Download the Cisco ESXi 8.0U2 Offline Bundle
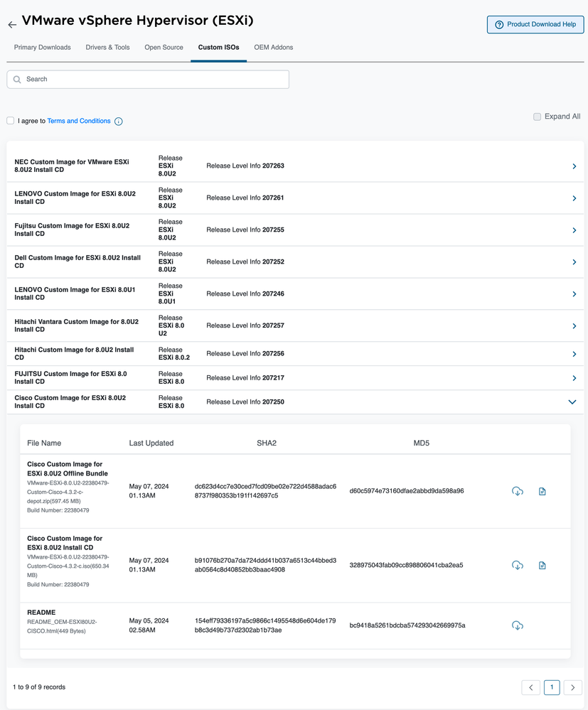 pyautogui.click(x=518, y=491)
